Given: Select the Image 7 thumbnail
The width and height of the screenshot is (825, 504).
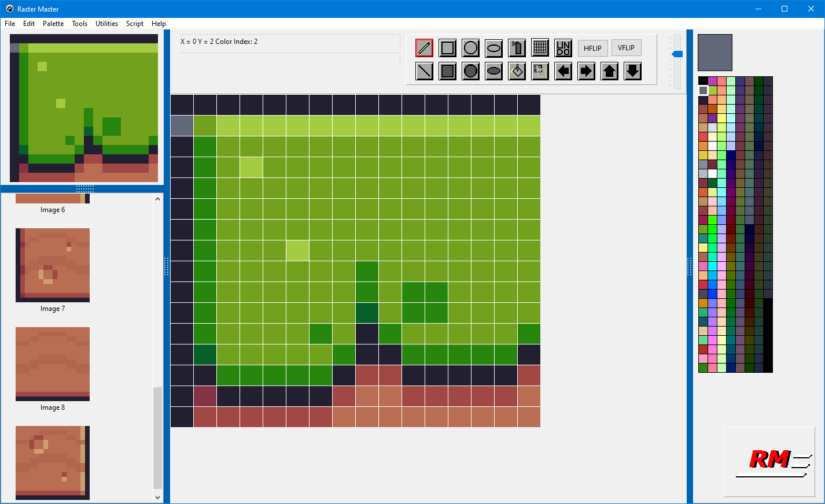Looking at the screenshot, I should [52, 265].
